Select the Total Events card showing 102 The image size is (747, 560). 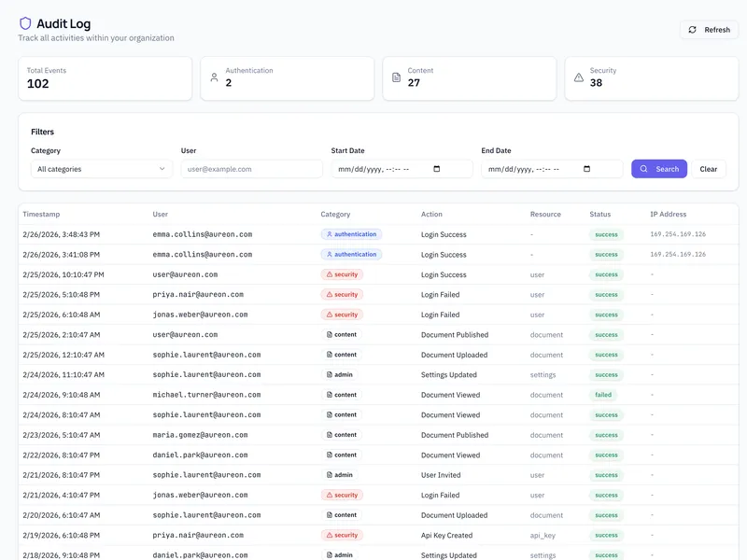106,78
